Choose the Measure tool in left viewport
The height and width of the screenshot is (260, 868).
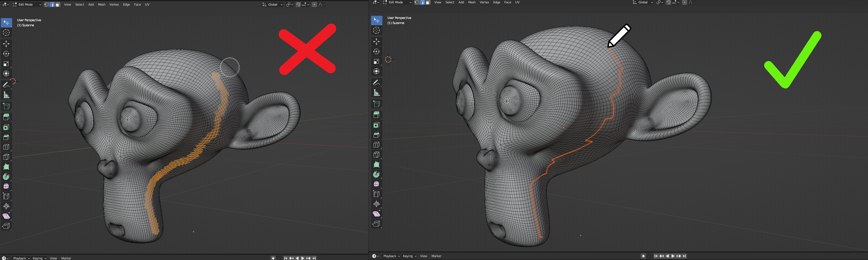(6, 95)
